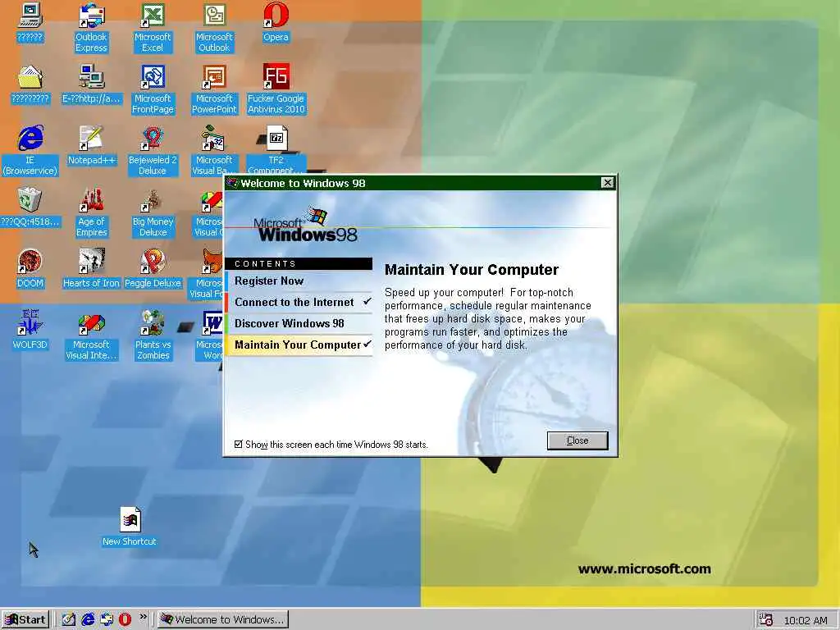Click the Bejeweled 2 Deluxe icon
The image size is (840, 630).
[x=153, y=151]
